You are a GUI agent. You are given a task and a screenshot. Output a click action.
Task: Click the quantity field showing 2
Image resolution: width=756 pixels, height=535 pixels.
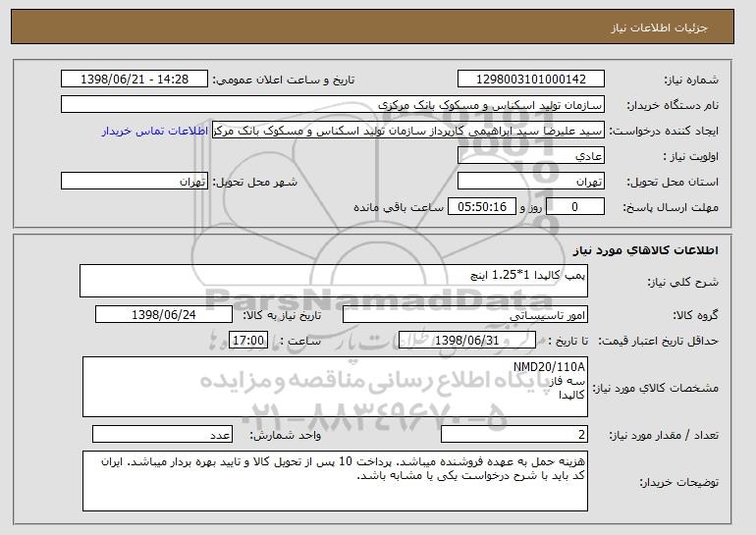(514, 434)
